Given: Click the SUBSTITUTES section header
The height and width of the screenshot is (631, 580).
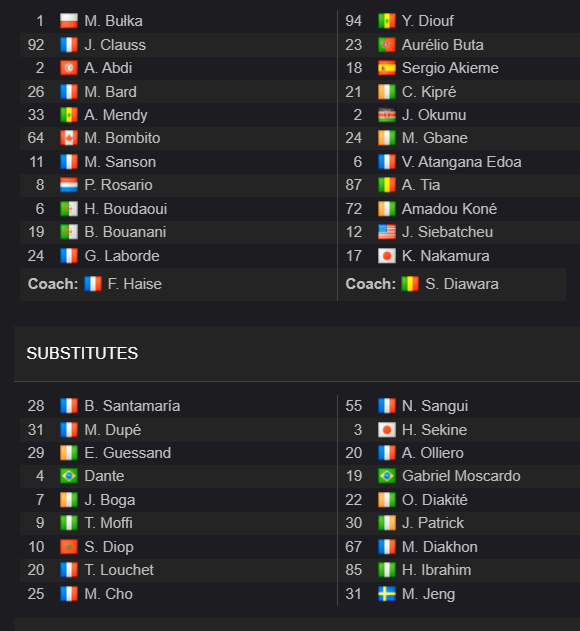Looking at the screenshot, I should pyautogui.click(x=82, y=353).
